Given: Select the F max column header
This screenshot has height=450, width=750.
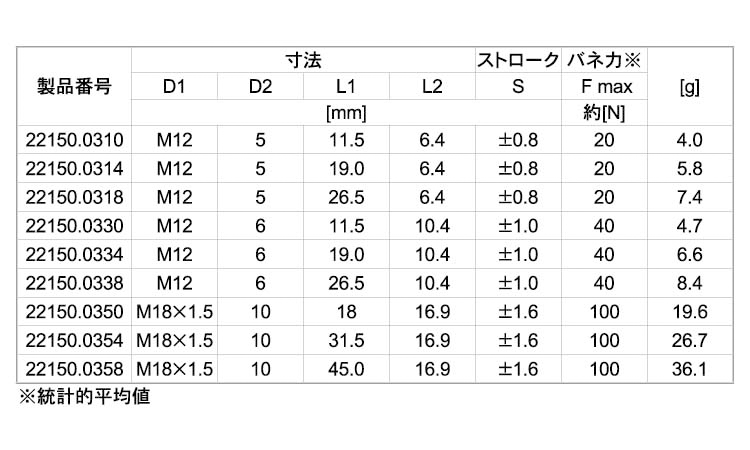Looking at the screenshot, I should [x=604, y=87].
